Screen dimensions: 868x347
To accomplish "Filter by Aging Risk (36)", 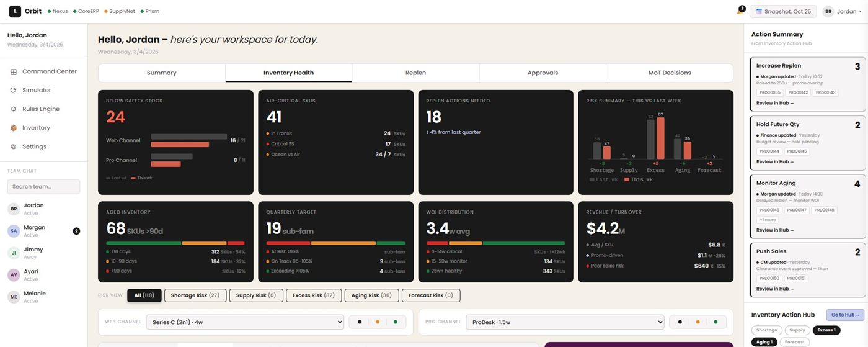I will coord(371,295).
